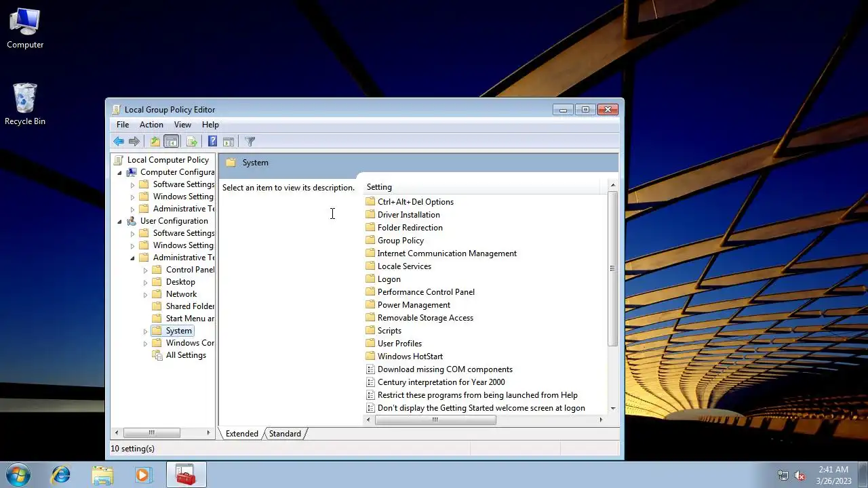Select the Computer desktop icon
This screenshot has width=868, height=488.
(25, 28)
